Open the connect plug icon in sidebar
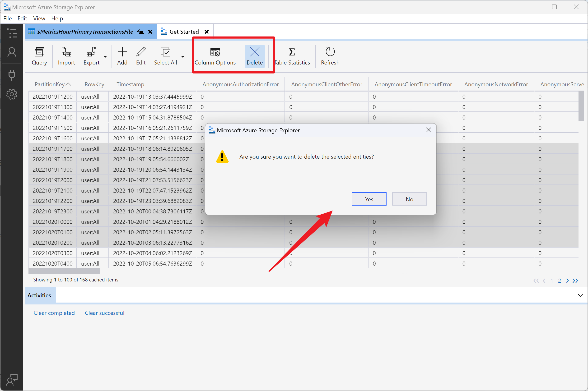588x391 pixels. pos(12,75)
